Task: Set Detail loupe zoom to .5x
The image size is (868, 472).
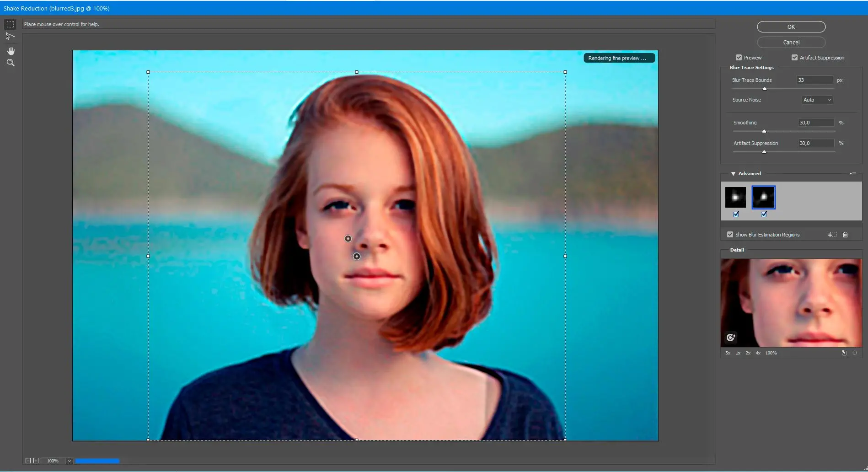Action: [727, 353]
